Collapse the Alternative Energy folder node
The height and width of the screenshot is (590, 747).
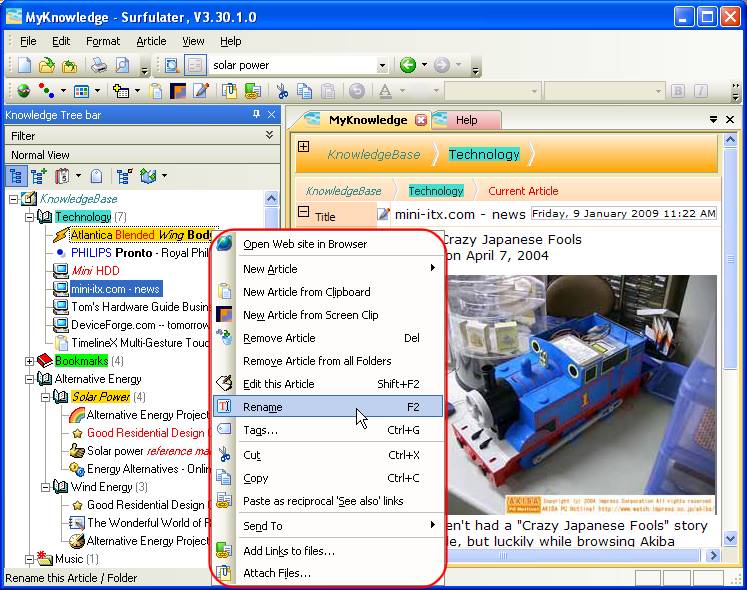coord(30,379)
